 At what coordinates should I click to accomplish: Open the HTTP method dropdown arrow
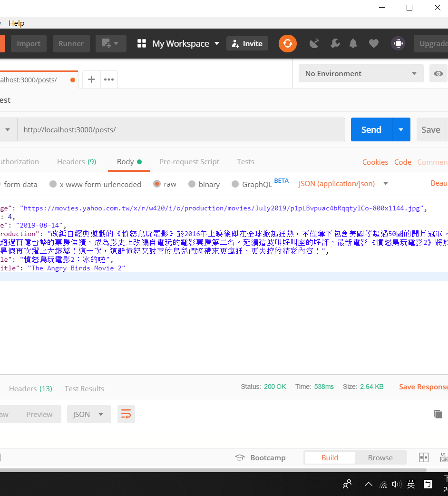click(x=8, y=129)
